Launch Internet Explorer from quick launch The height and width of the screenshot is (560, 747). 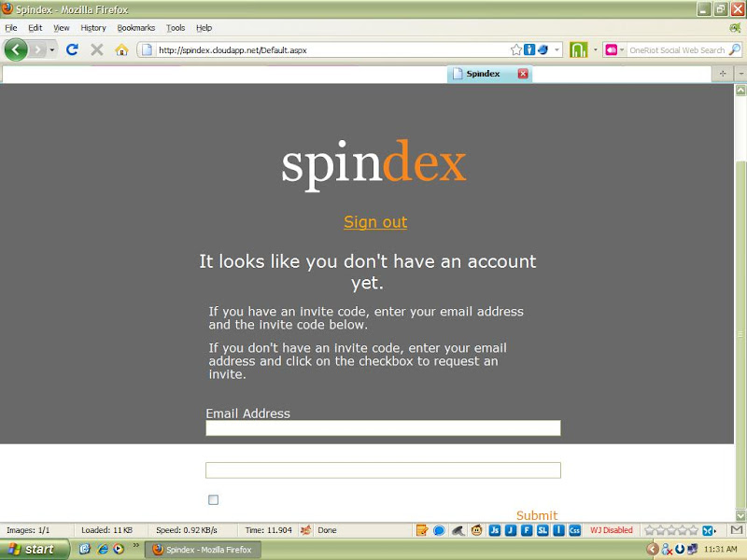pos(103,549)
